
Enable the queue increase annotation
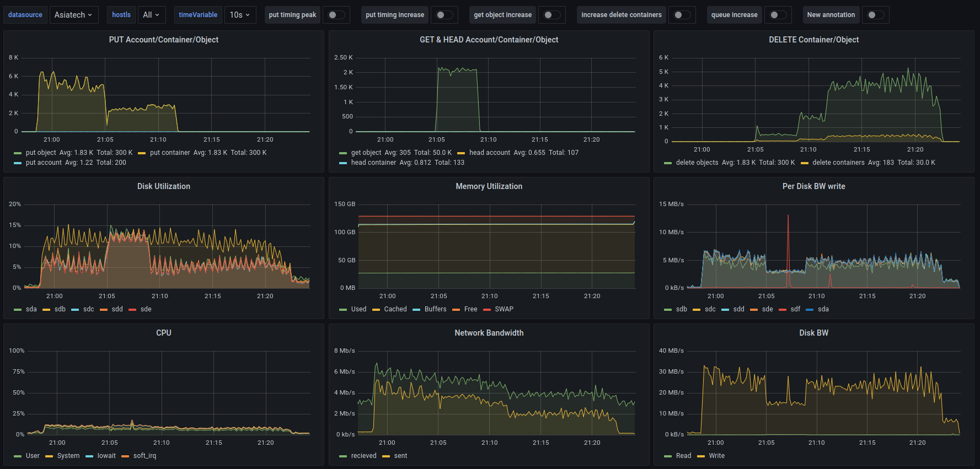tap(778, 15)
